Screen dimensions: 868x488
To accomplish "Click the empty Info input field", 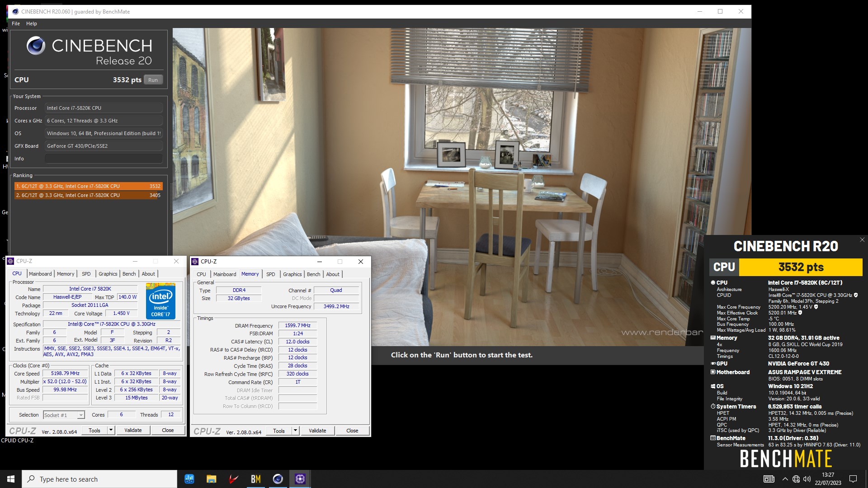I will [104, 159].
